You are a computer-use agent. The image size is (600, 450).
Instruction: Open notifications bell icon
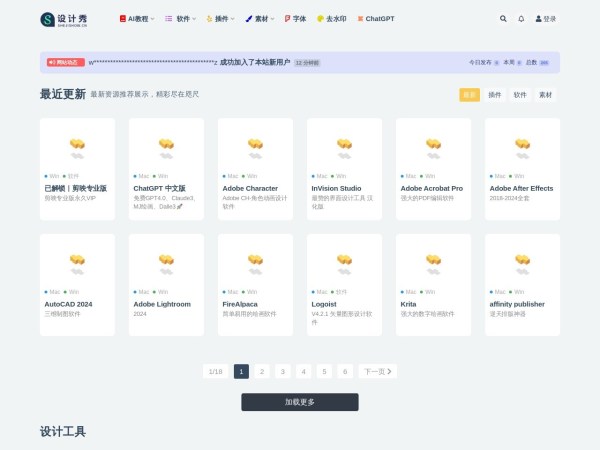click(x=521, y=19)
